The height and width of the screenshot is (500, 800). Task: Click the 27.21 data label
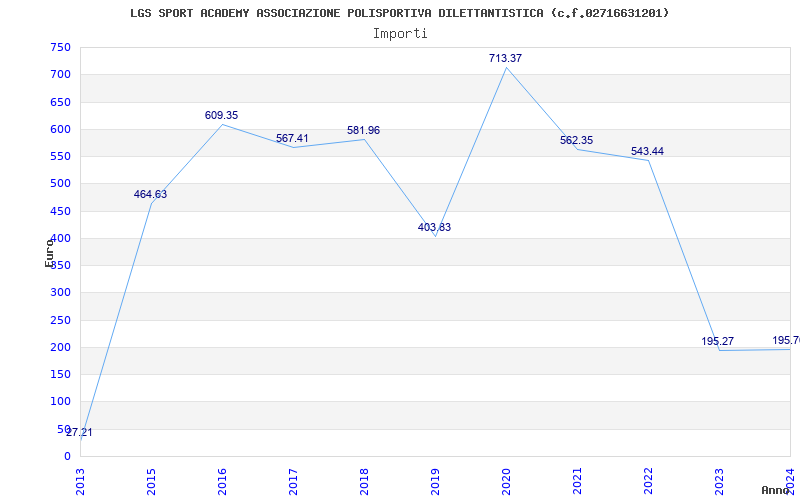[79, 433]
